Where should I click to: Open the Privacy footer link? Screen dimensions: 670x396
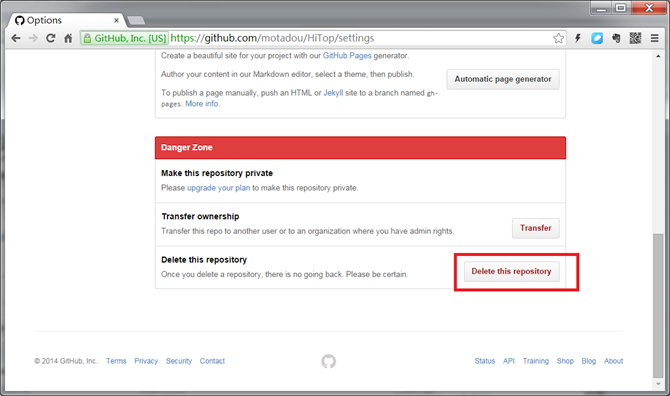pyautogui.click(x=146, y=361)
